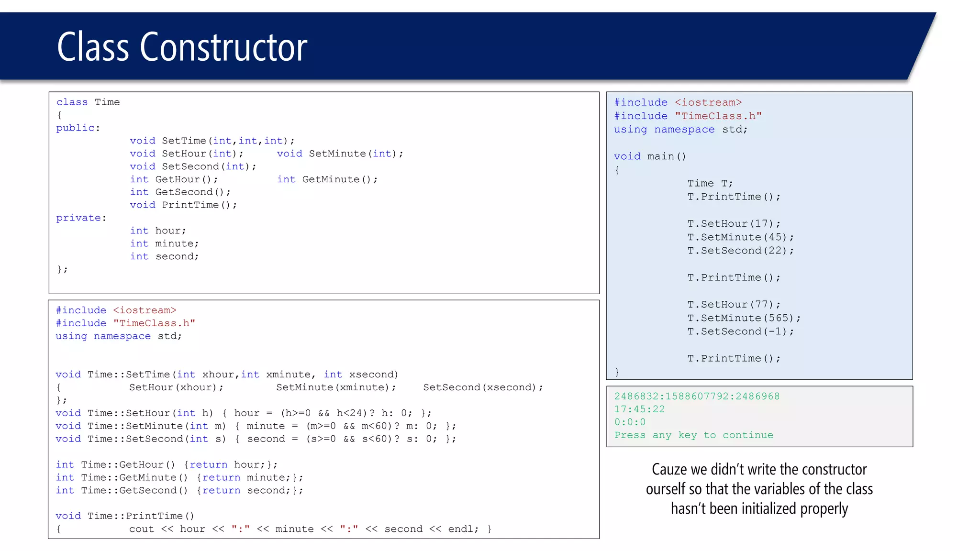The width and height of the screenshot is (980, 551).
Task: Click 'T.SetHour(17);' statement
Action: point(734,223)
